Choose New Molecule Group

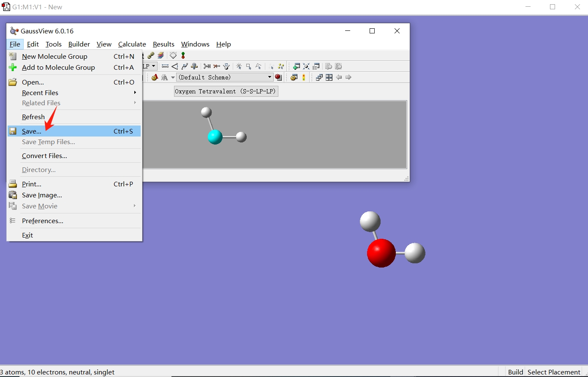(74, 56)
